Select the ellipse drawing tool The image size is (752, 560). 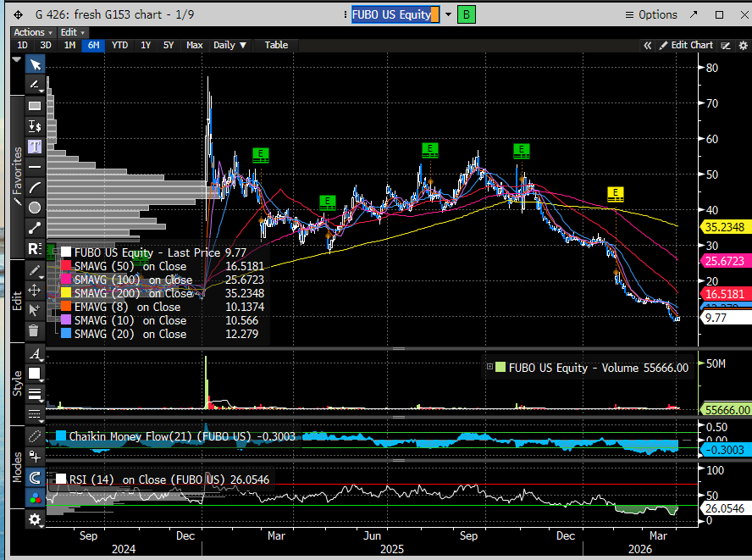point(35,206)
